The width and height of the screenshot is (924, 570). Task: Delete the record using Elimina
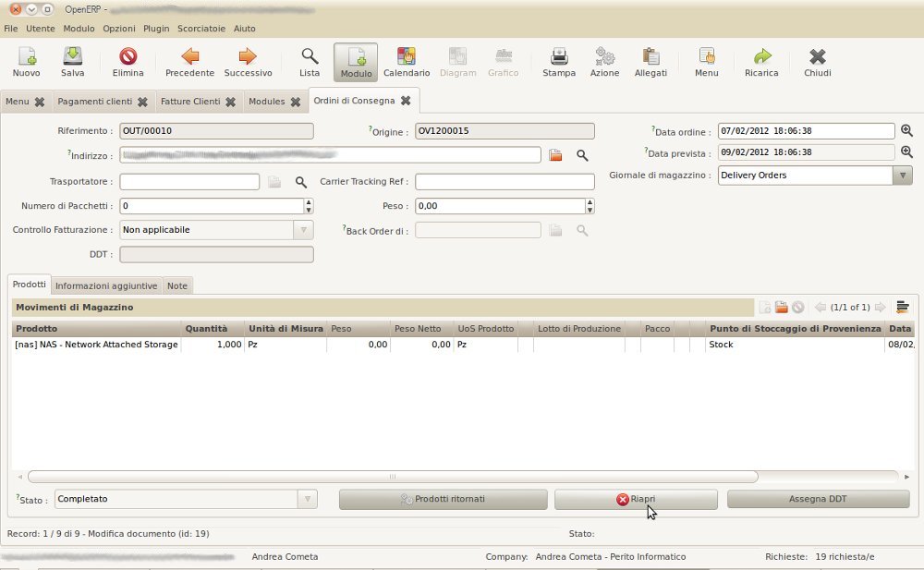tap(128, 62)
